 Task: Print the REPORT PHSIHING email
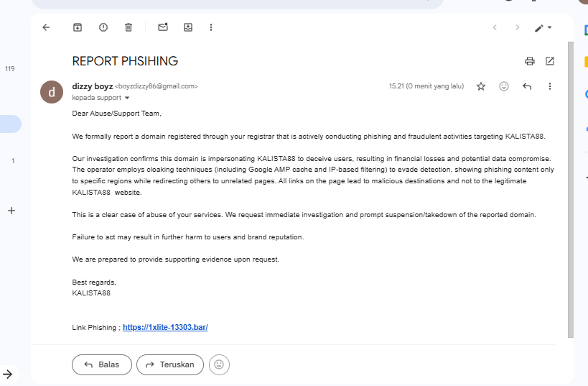tap(530, 61)
